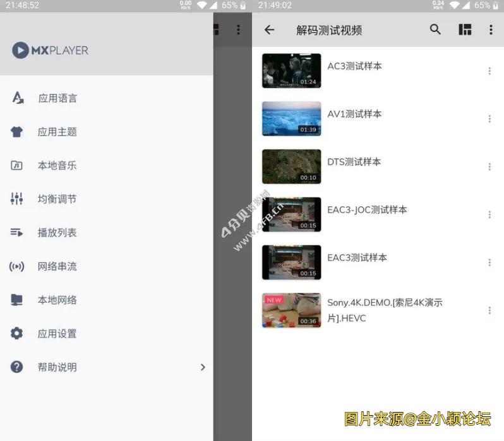Image resolution: width=504 pixels, height=441 pixels.
Task: Select 本地网络 in the drawer
Action: [106, 300]
